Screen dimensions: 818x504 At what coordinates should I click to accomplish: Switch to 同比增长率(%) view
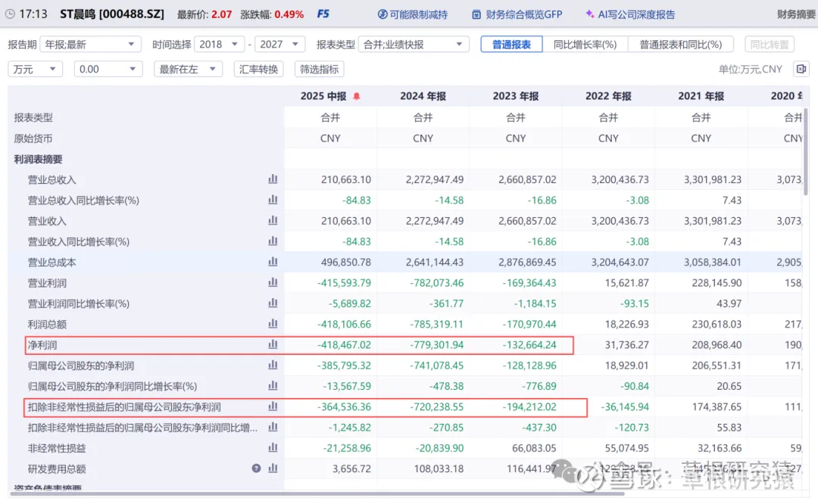[585, 45]
